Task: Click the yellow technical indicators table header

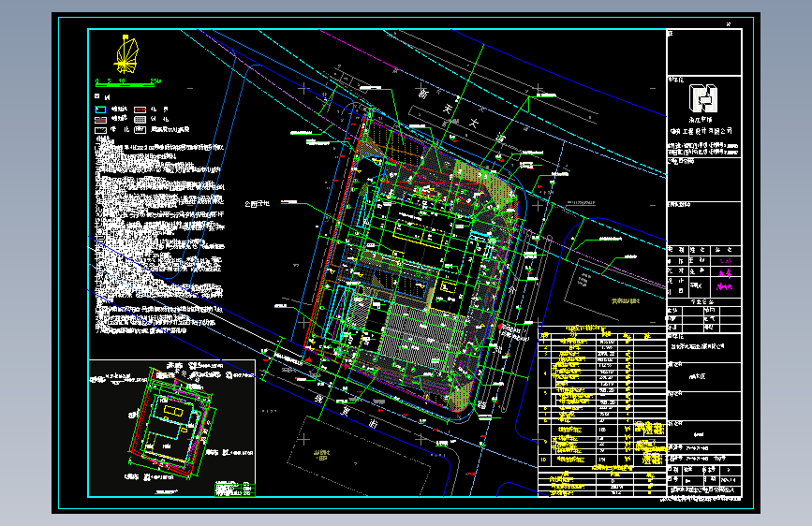Action: [583, 329]
